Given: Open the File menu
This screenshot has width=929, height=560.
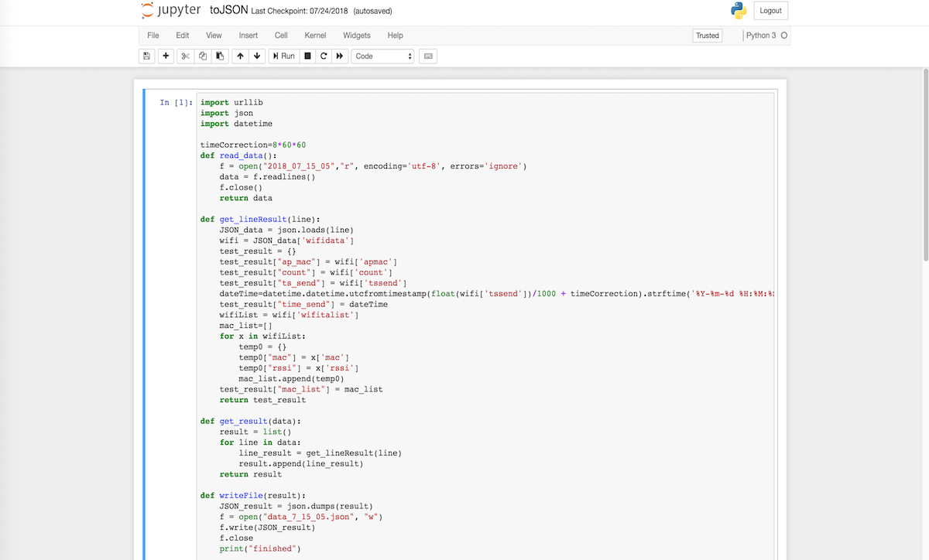Looking at the screenshot, I should [x=153, y=36].
